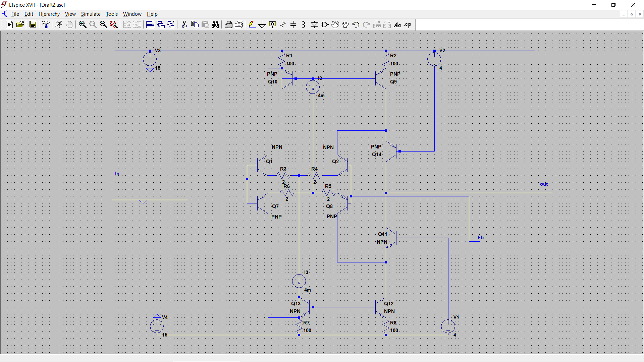The image size is (644, 362).
Task: Zoom in with the plus magnifier icon
Action: click(83, 24)
